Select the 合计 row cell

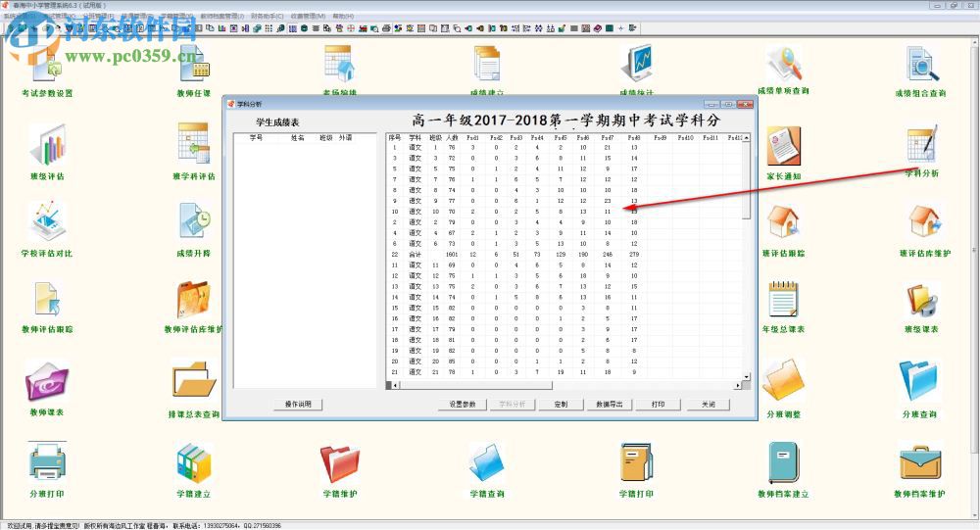(x=415, y=255)
